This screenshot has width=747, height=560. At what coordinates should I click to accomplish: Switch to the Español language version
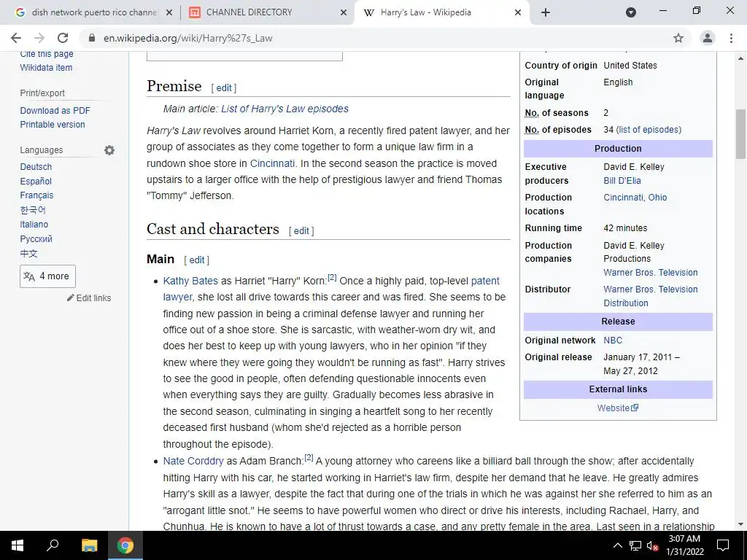[36, 182]
